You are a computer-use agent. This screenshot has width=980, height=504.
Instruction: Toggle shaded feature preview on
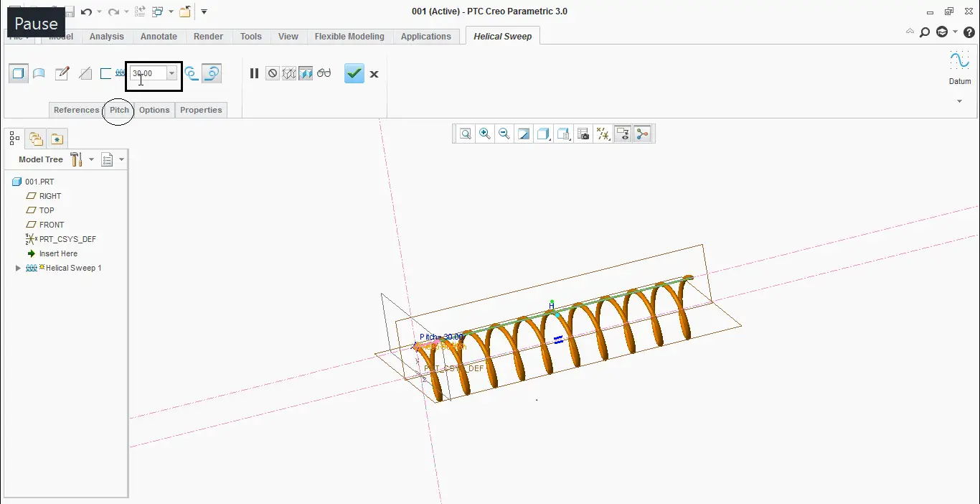[306, 73]
